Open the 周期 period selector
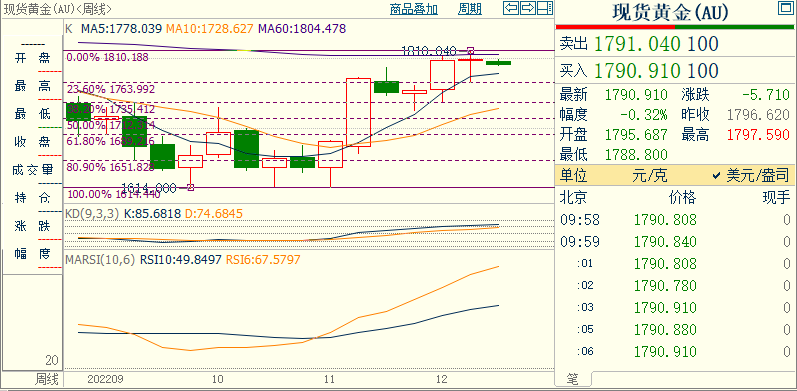Image resolution: width=797 pixels, height=391 pixels. coord(470,9)
